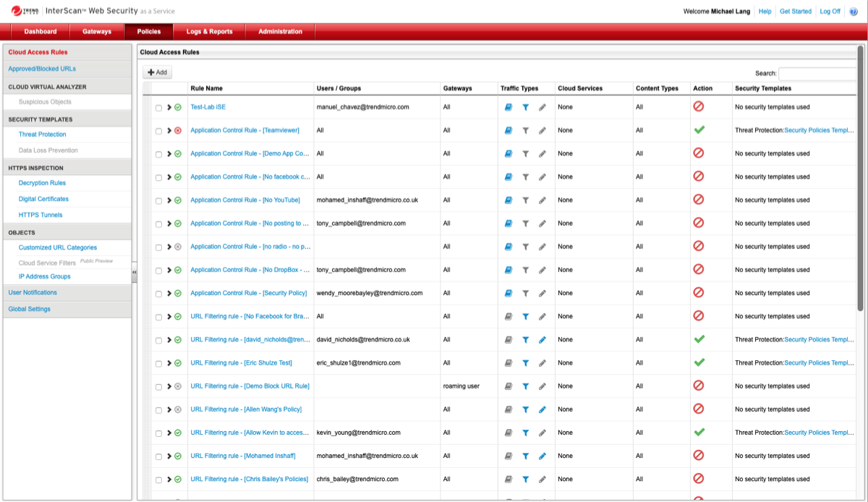Click the green allow checkmark in Teamviewer row
The height and width of the screenshot is (502, 868).
[x=699, y=129]
